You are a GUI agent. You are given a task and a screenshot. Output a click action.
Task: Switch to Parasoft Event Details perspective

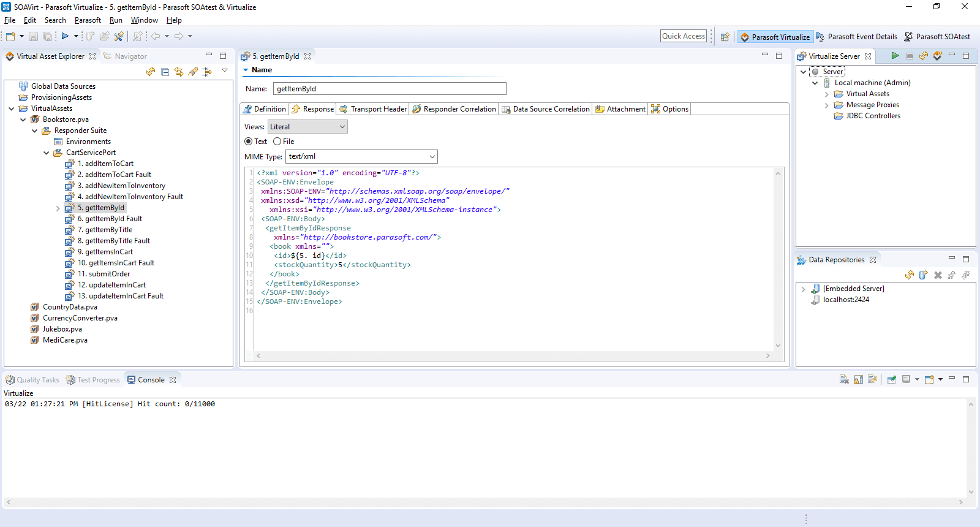[x=856, y=37]
